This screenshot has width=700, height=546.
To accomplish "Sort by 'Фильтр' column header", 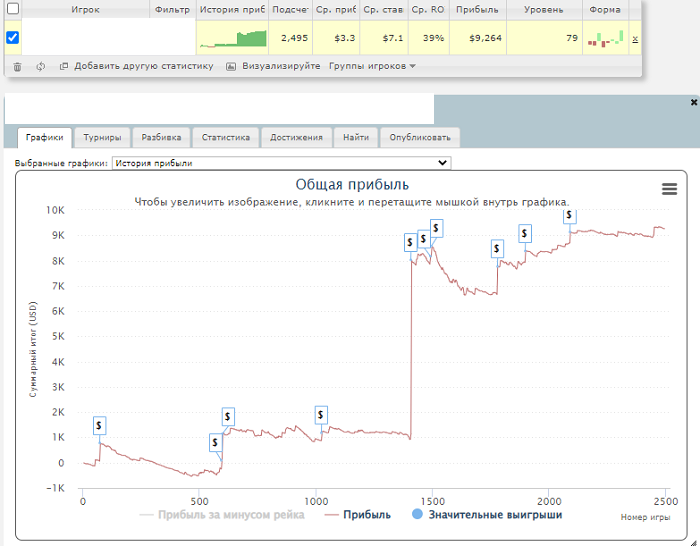I will pos(172,9).
